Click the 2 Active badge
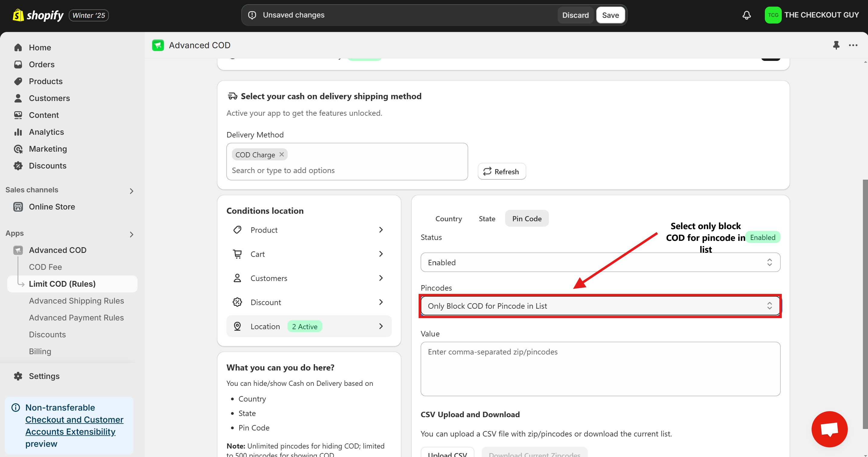This screenshot has height=457, width=868. click(305, 326)
